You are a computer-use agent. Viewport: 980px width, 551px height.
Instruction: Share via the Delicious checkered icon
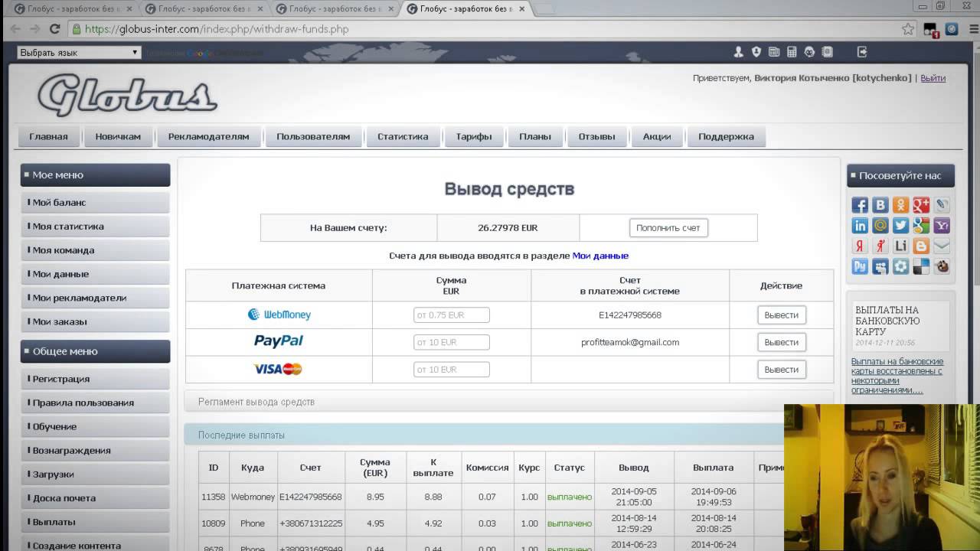921,267
